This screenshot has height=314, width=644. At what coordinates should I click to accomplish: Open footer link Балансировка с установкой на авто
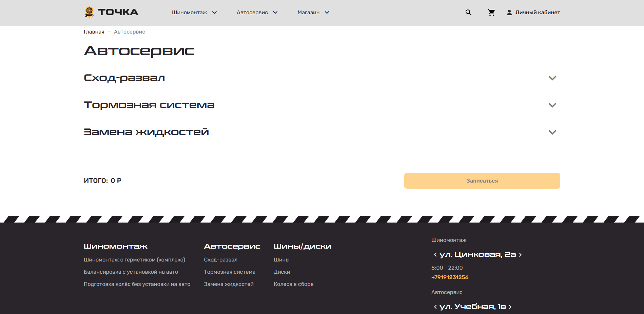tap(131, 272)
